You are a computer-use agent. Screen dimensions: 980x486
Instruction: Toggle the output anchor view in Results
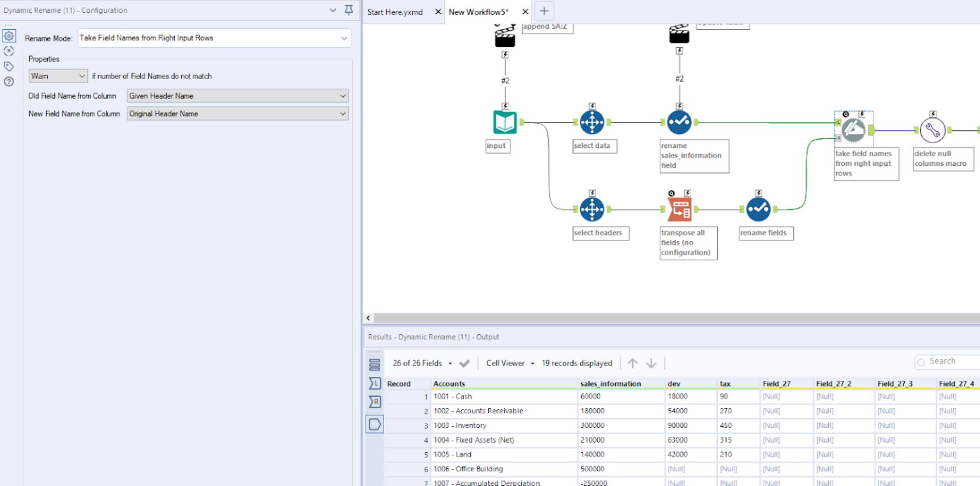tap(375, 424)
